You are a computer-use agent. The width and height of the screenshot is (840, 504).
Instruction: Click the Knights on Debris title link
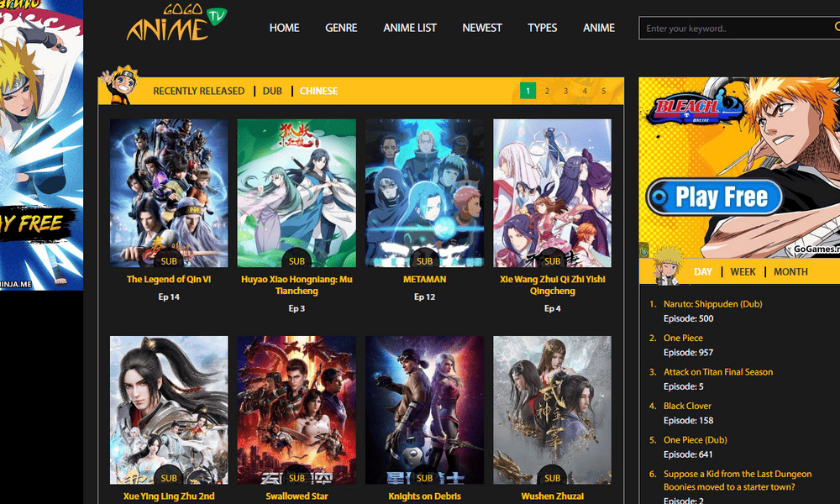point(425,496)
